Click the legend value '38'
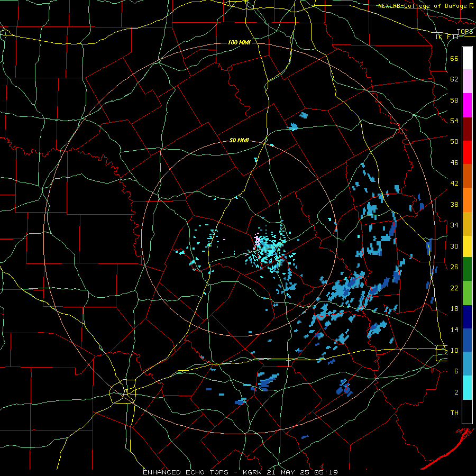The height and width of the screenshot is (476, 476). 454,204
